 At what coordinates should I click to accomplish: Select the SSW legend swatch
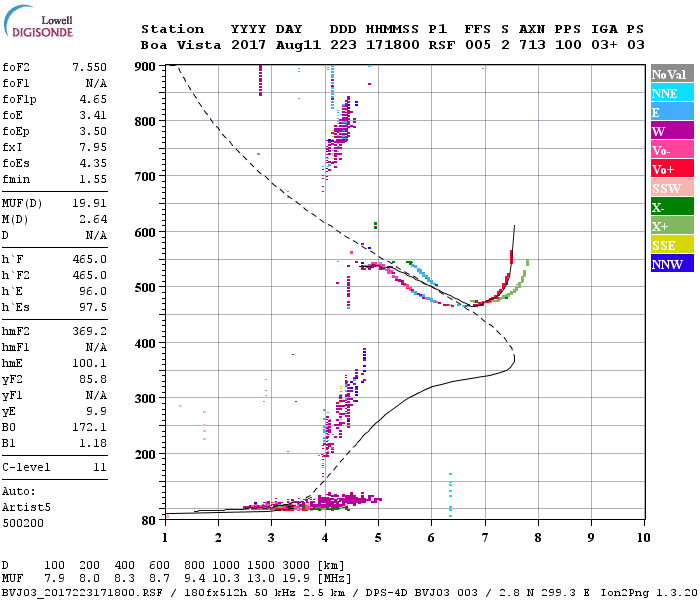[672, 188]
